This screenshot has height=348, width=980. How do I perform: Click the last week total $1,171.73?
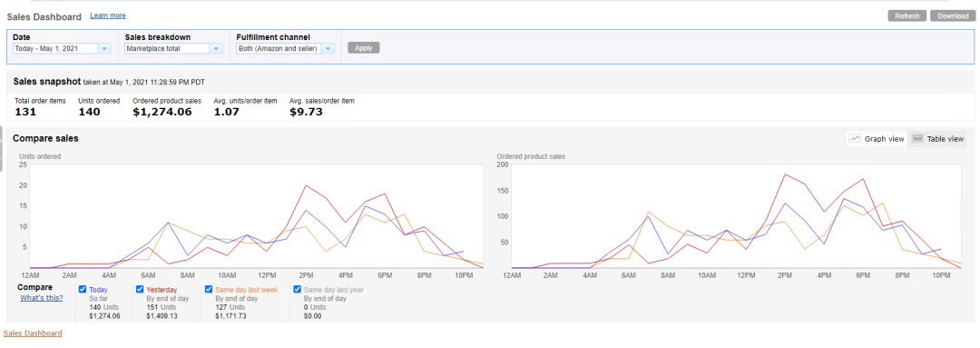(230, 316)
